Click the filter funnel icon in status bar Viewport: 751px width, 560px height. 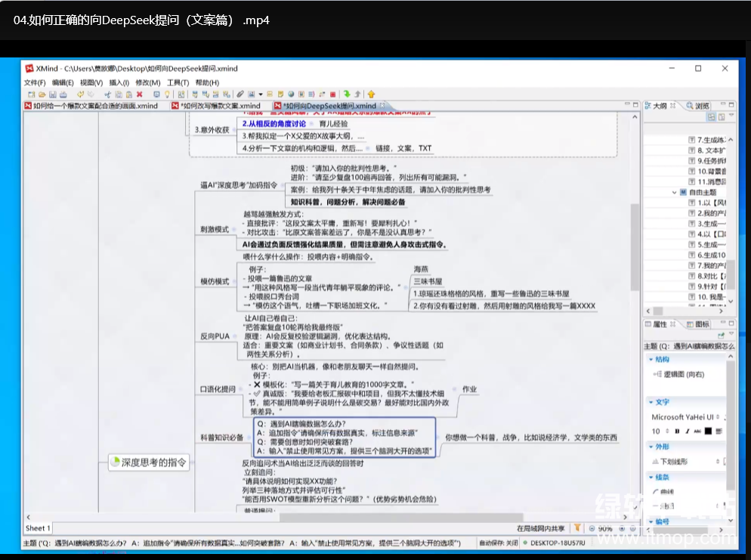point(577,528)
